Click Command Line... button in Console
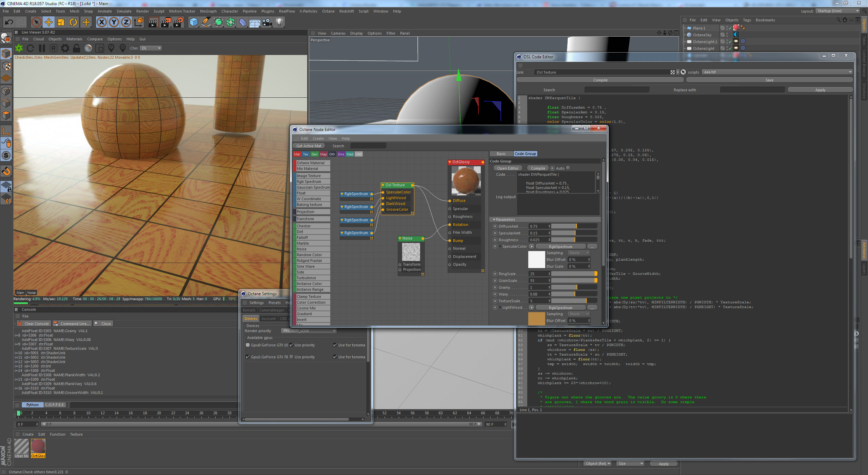The width and height of the screenshot is (868, 475). tap(72, 324)
